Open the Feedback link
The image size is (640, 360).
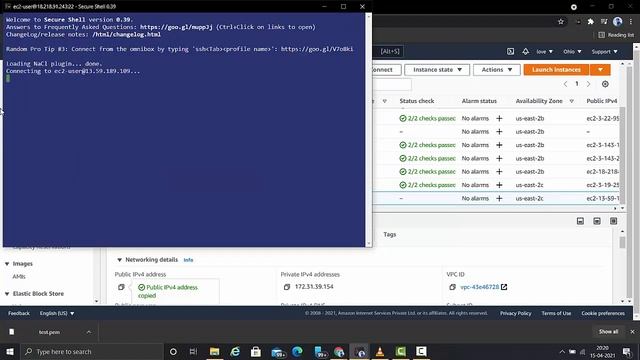pyautogui.click(x=19, y=313)
